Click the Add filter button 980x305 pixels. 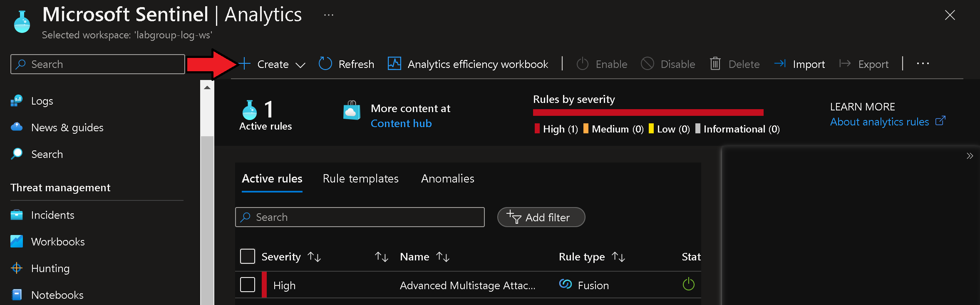(541, 217)
